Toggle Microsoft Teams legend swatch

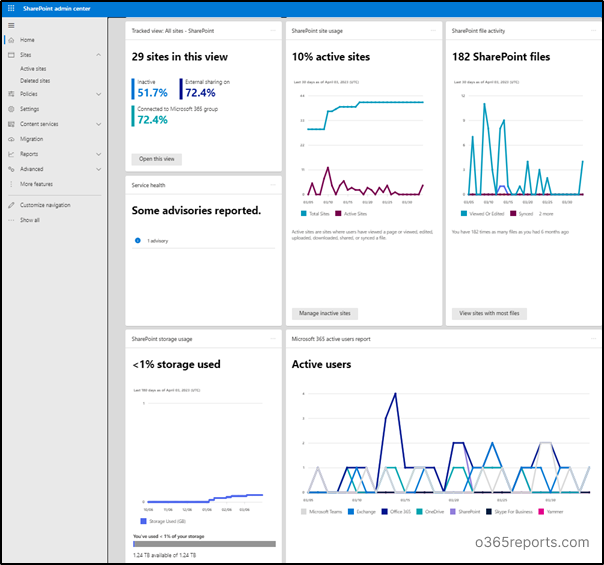pos(304,511)
